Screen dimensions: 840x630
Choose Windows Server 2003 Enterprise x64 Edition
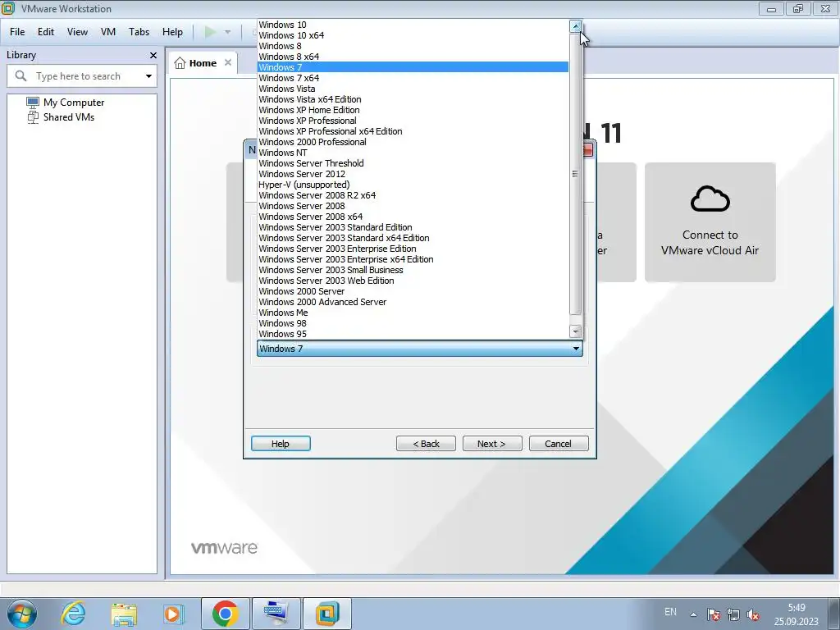[x=413, y=260]
